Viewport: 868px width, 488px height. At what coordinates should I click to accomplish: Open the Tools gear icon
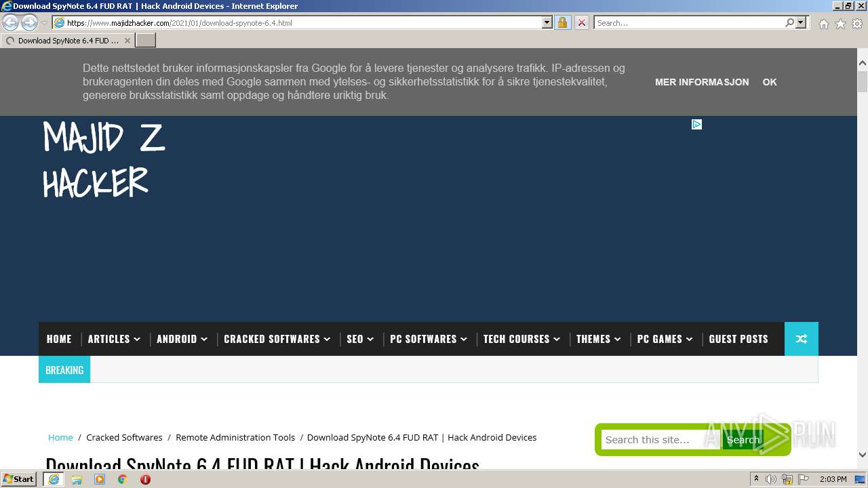(857, 24)
